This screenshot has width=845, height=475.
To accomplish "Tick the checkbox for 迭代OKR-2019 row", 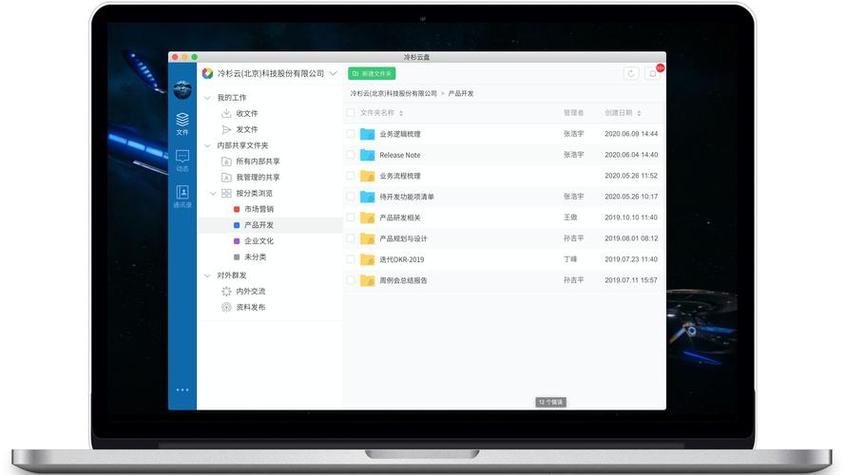I will (x=350, y=259).
